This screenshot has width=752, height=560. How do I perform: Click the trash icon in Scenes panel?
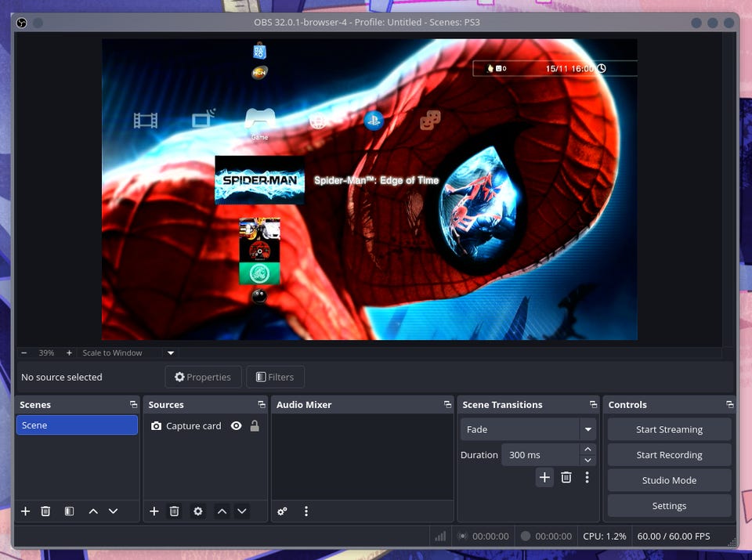coord(45,511)
